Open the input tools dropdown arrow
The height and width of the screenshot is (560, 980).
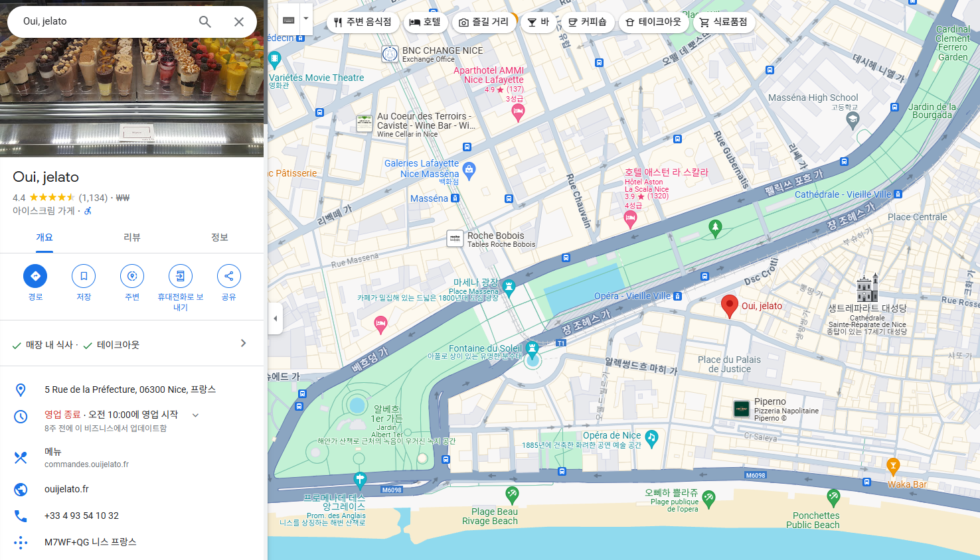click(x=306, y=19)
